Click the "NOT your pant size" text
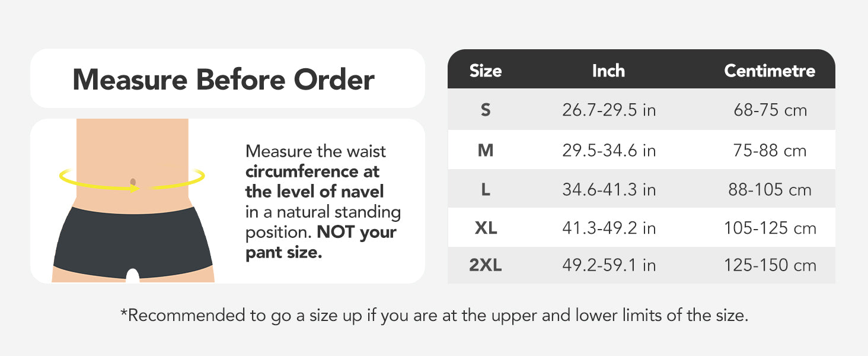The height and width of the screenshot is (356, 868). (x=321, y=243)
